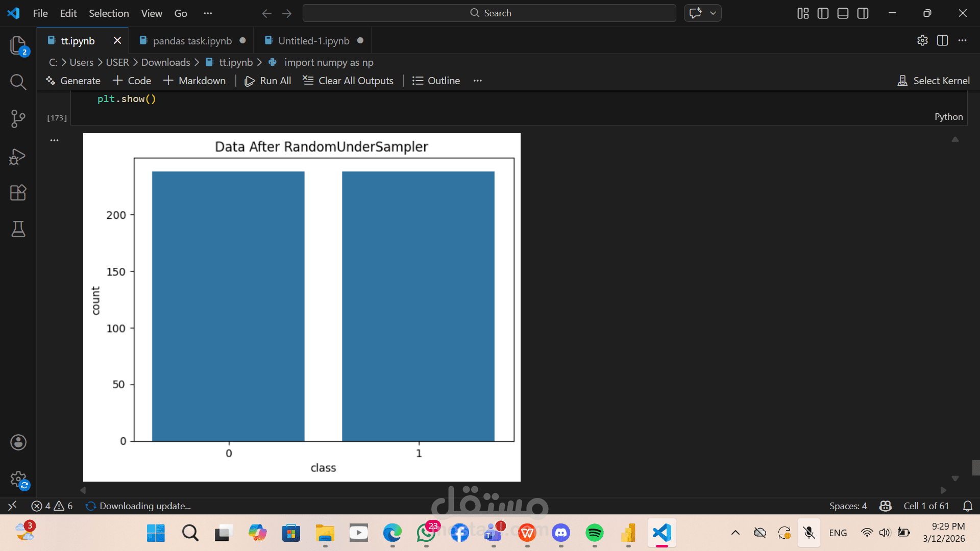Viewport: 980px width, 551px height.
Task: Toggle the secondary side bar layout button
Action: [x=863, y=13]
